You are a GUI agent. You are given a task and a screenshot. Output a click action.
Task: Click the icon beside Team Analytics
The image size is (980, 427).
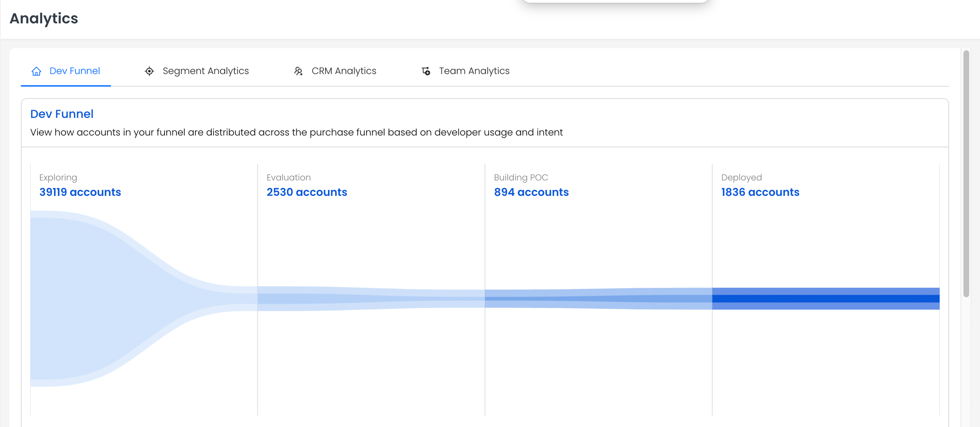pyautogui.click(x=426, y=71)
